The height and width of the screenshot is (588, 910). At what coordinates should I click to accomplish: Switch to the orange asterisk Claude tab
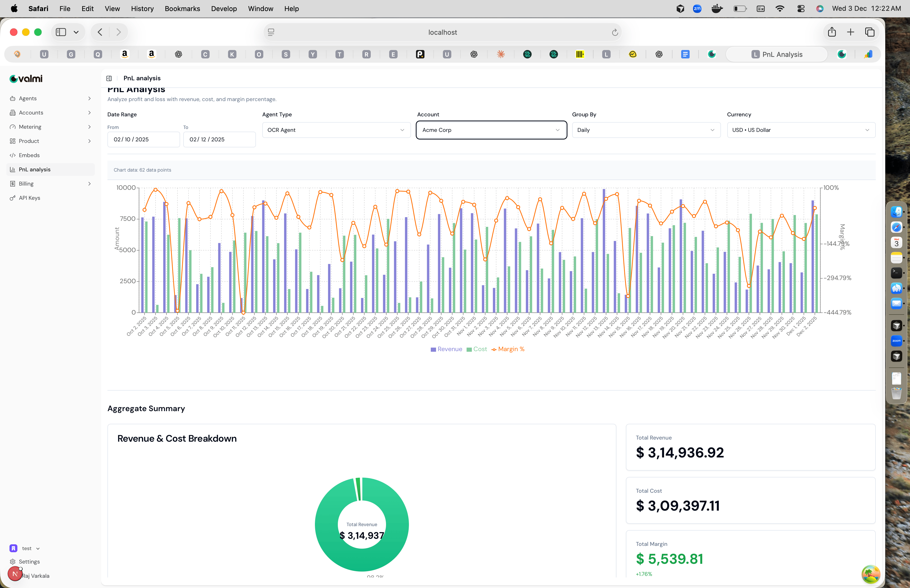tap(501, 54)
